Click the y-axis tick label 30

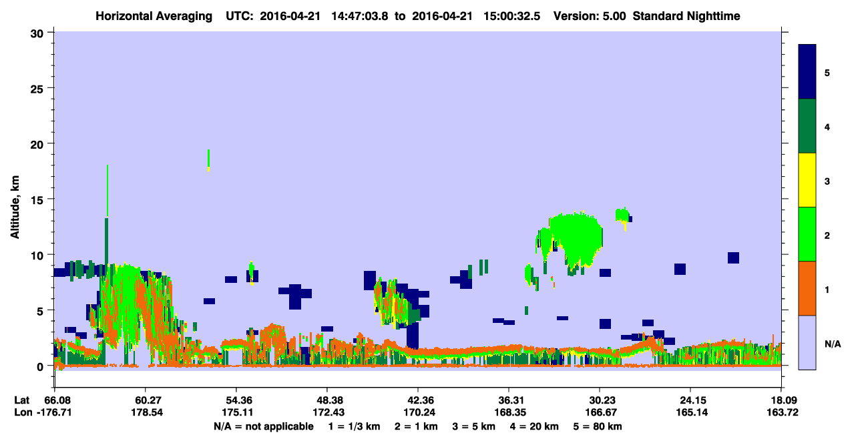[x=39, y=33]
